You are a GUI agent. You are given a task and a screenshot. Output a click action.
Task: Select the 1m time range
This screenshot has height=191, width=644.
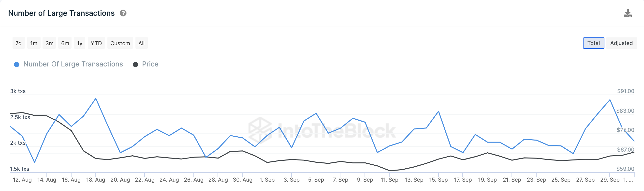(x=34, y=43)
